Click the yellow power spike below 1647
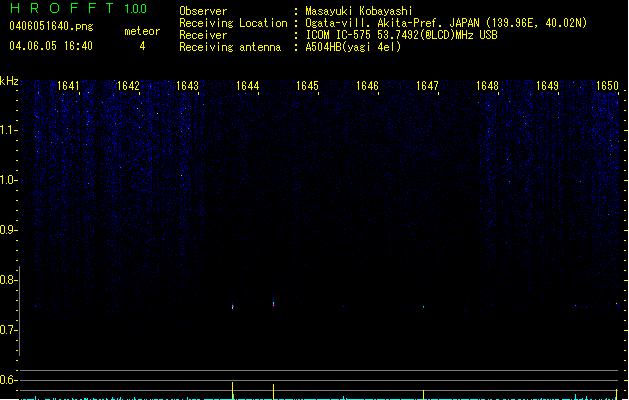 point(423,395)
